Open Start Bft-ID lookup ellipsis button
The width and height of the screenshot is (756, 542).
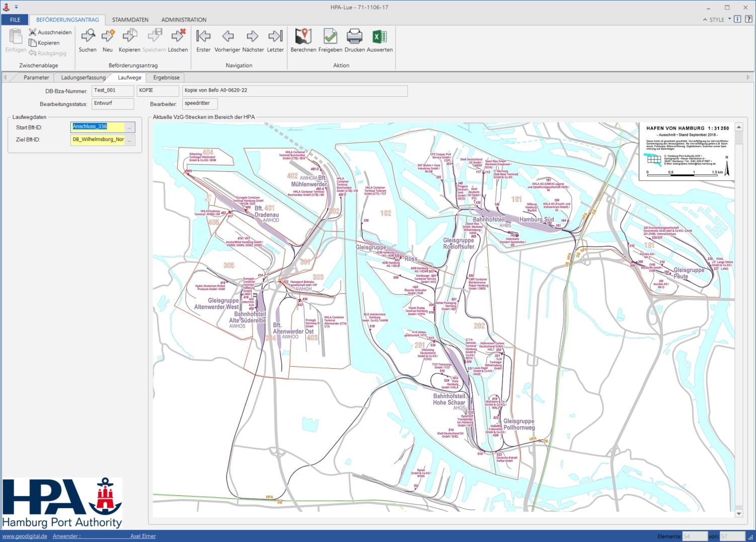coord(129,127)
